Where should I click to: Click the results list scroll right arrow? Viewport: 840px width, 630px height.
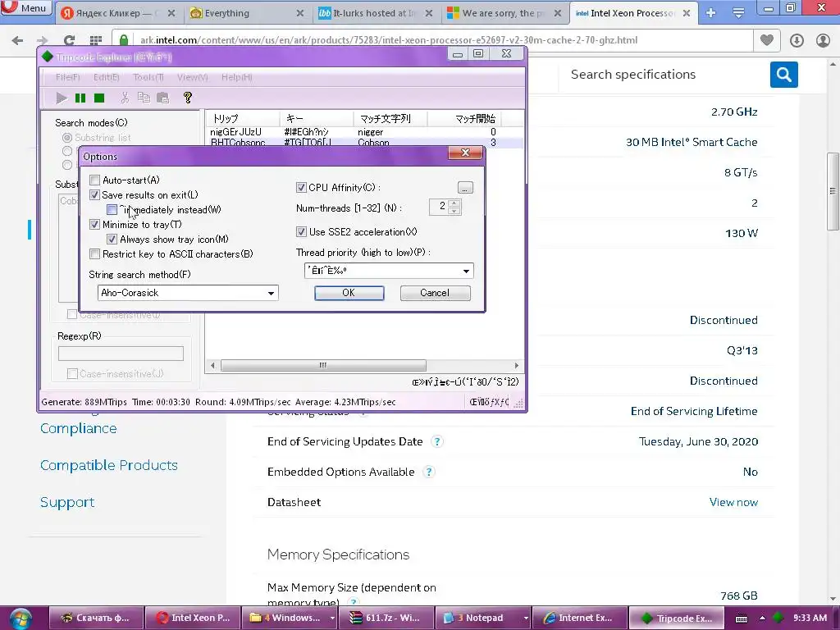click(x=517, y=365)
